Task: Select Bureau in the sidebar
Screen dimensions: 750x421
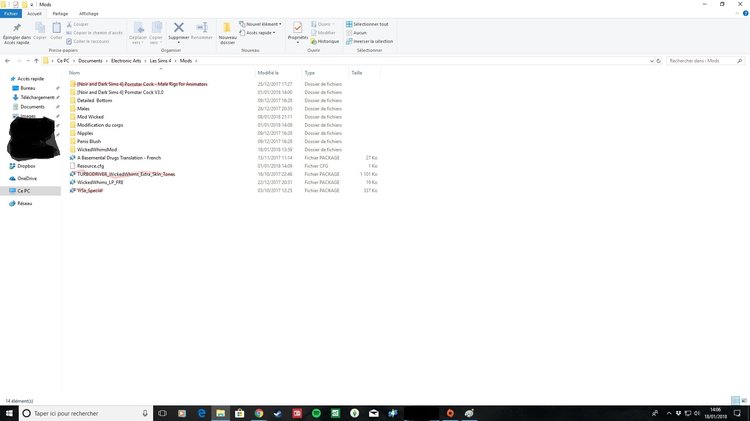Action: click(x=28, y=88)
